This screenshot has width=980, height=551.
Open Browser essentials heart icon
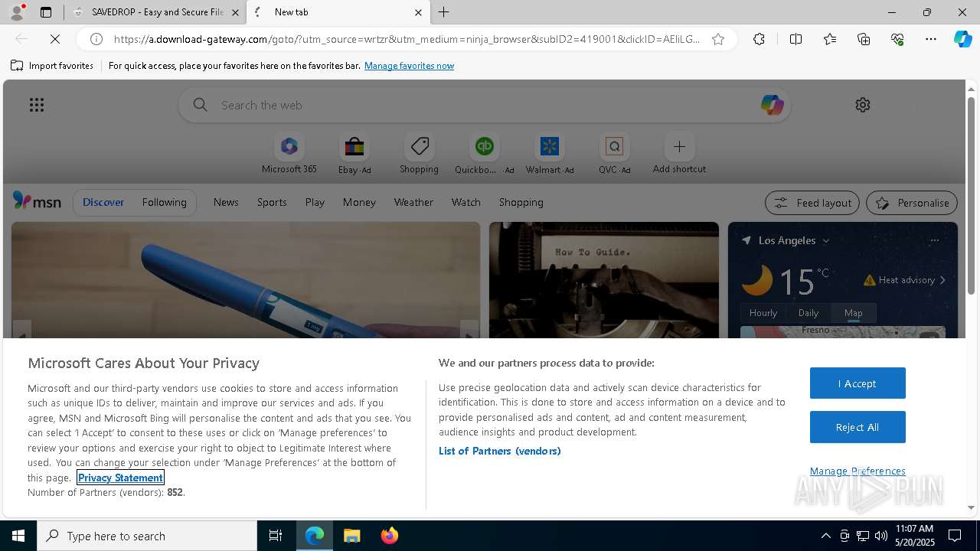coord(897,39)
